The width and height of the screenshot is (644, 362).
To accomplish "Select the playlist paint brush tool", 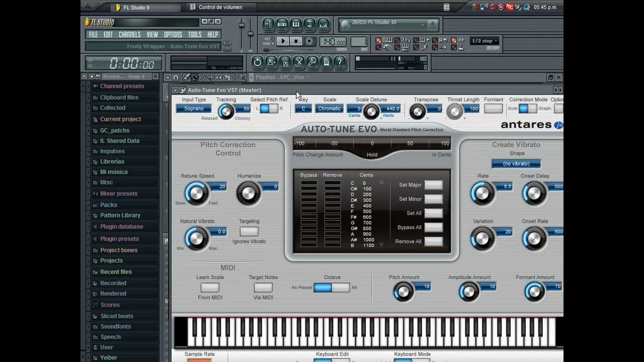I will pos(195,77).
